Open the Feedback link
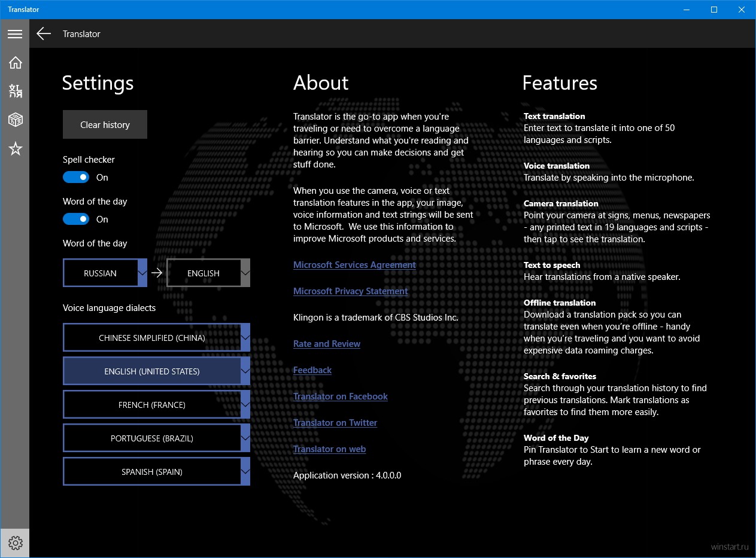This screenshot has height=558, width=756. tap(312, 370)
